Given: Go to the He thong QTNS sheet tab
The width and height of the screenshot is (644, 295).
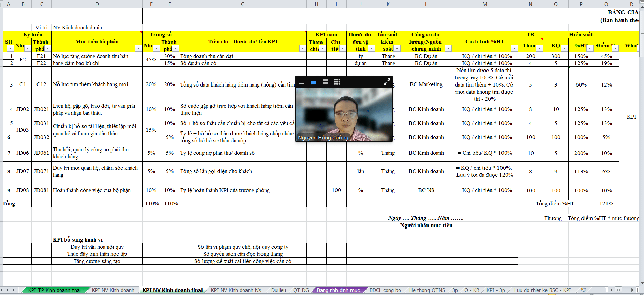Looking at the screenshot, I should coord(427,290).
